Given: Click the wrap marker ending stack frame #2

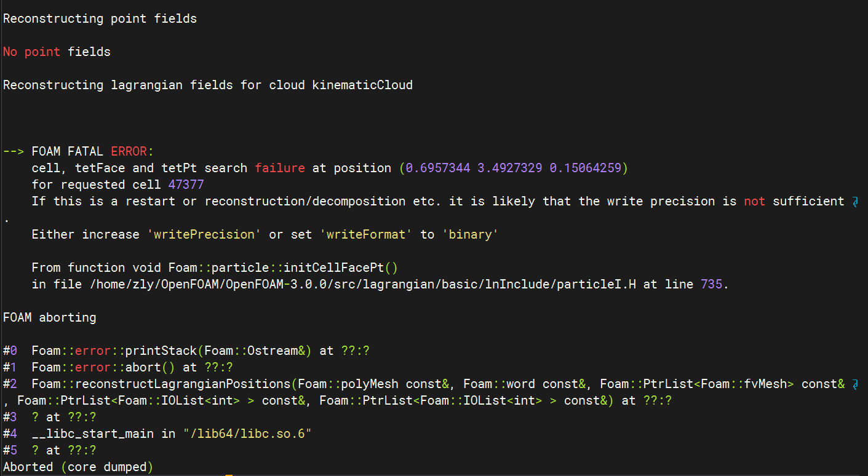Looking at the screenshot, I should click(x=854, y=384).
